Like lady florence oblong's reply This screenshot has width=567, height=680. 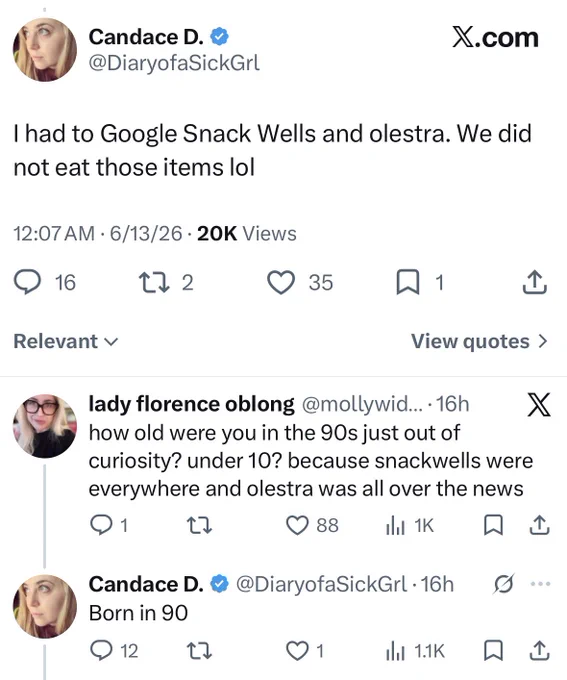click(x=297, y=525)
